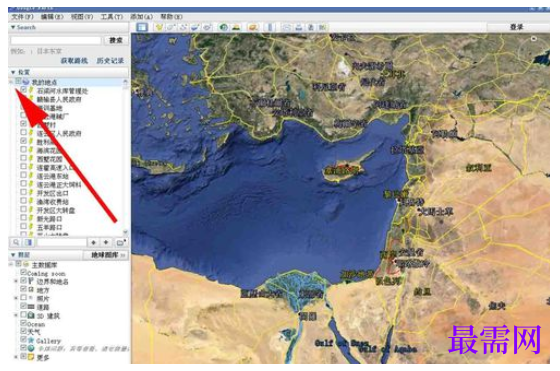Open the 工具(T) menu
The width and height of the screenshot is (560, 371).
click(x=112, y=17)
